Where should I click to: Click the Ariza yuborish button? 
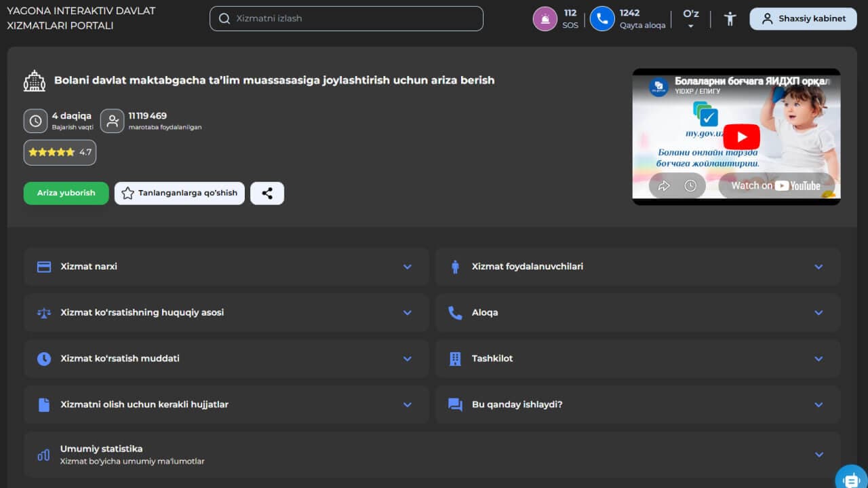click(x=66, y=193)
